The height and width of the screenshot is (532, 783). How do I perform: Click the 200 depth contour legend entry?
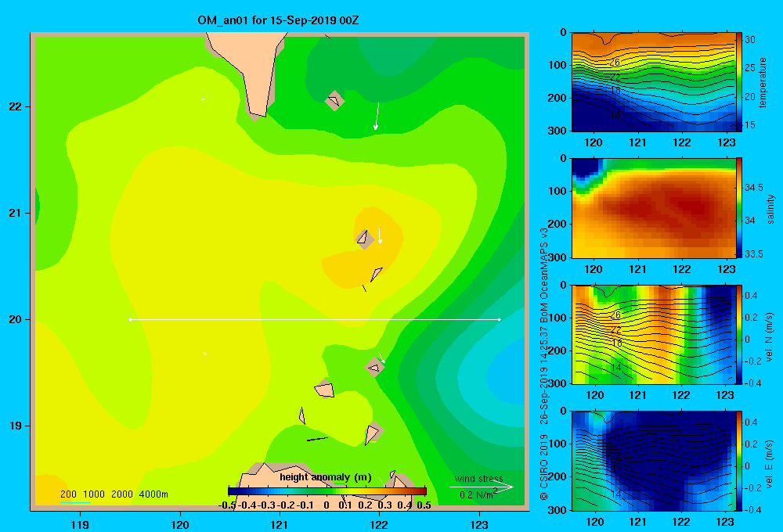coord(68,494)
